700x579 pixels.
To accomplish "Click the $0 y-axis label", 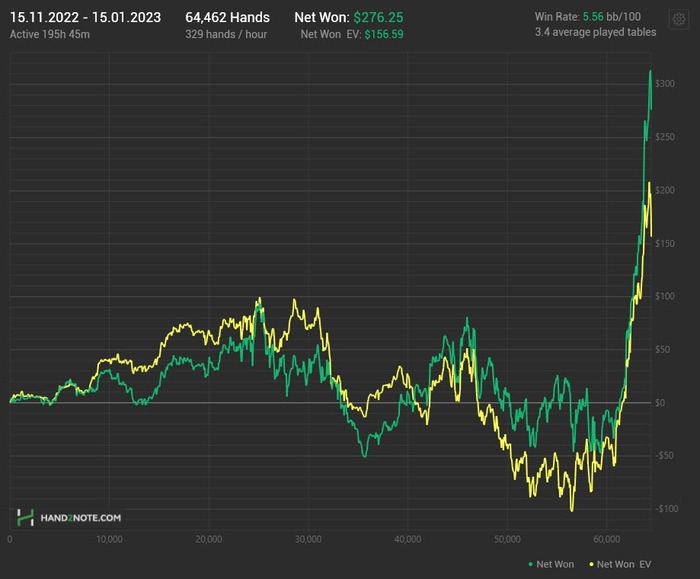I will pyautogui.click(x=660, y=403).
